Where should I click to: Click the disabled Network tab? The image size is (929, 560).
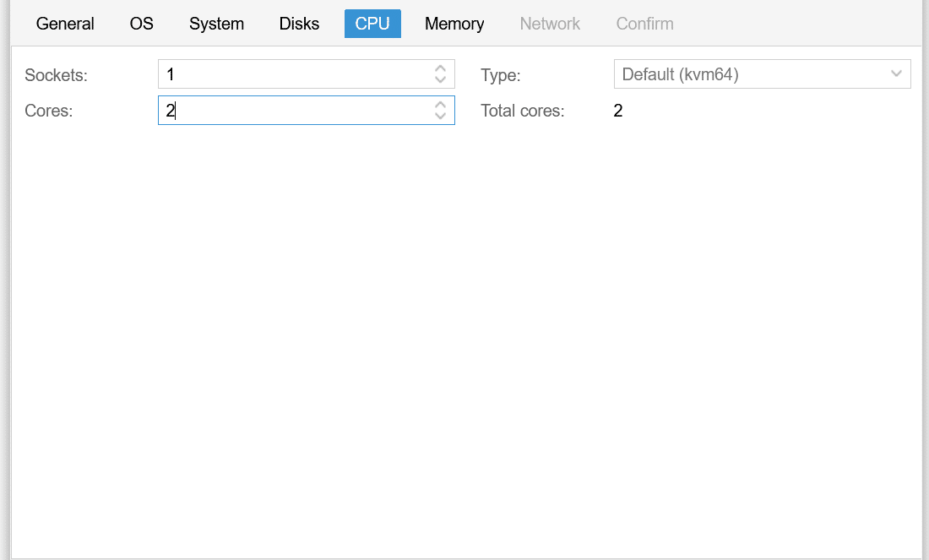click(550, 24)
